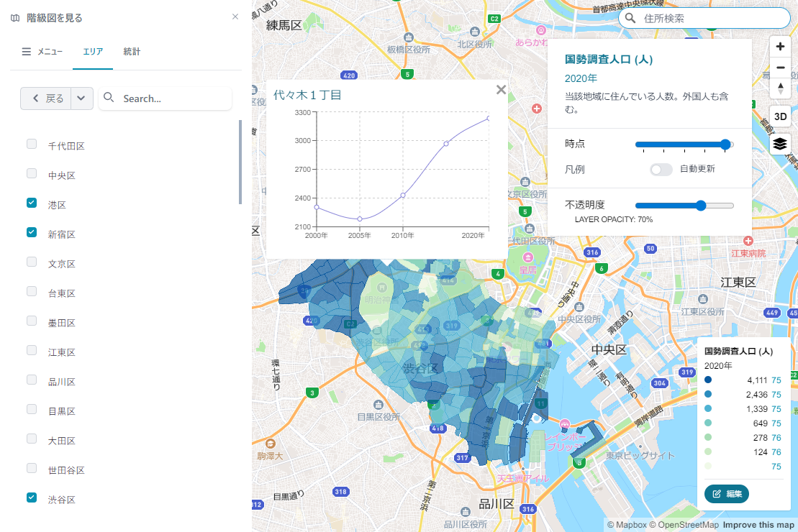Reset map bearing with compass button

pos(780,88)
